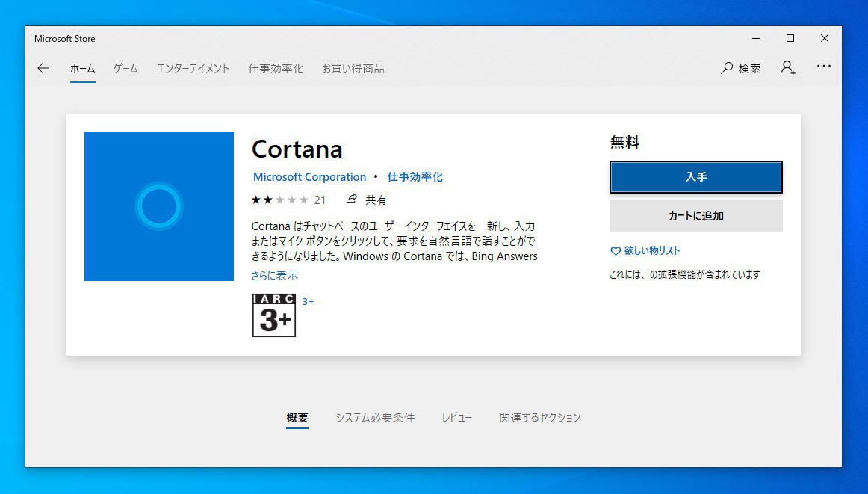Click the 3+ age rating link
Image resolution: width=868 pixels, height=494 pixels.
308,302
